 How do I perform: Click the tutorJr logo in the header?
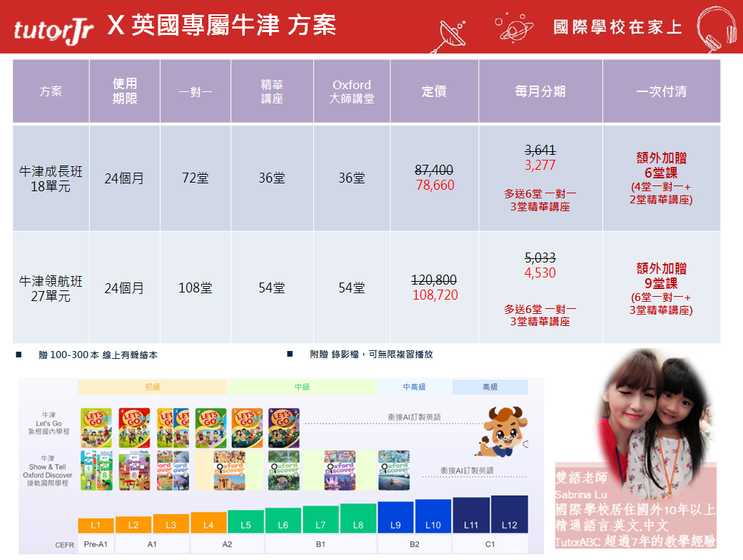54,29
